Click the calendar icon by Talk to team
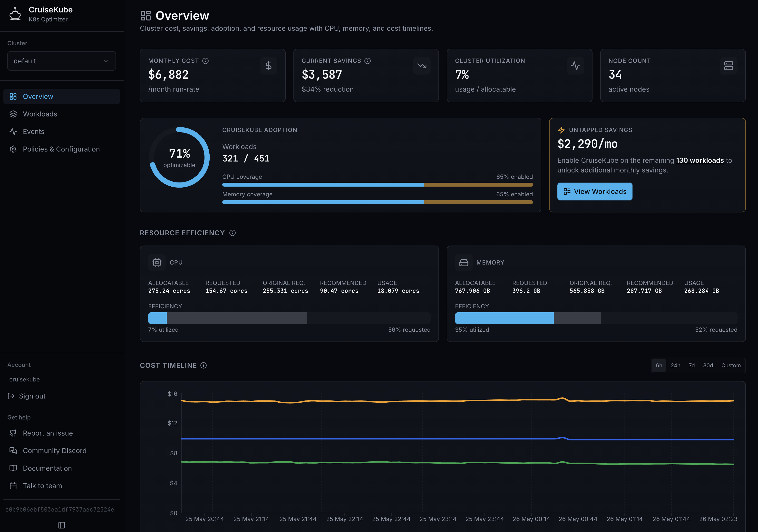This screenshot has height=532, width=758. (13, 485)
